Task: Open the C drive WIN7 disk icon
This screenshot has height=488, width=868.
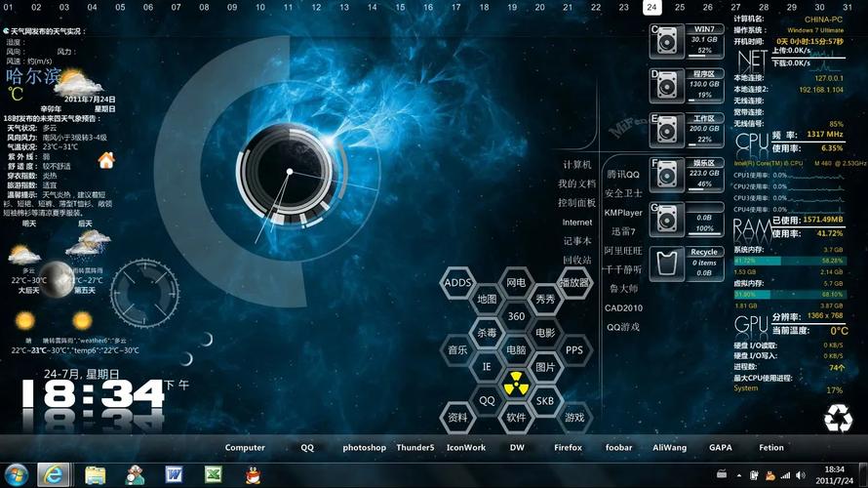Action: [x=666, y=40]
